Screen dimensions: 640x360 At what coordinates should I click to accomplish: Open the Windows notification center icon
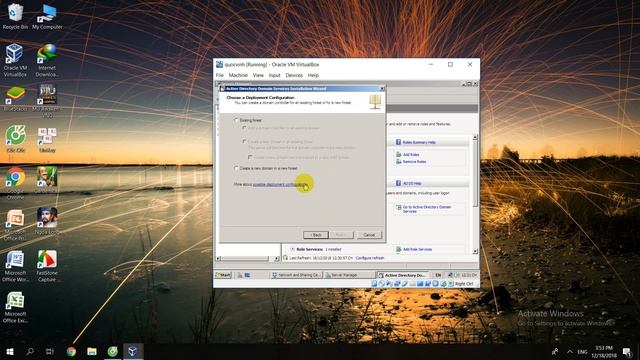click(x=627, y=351)
